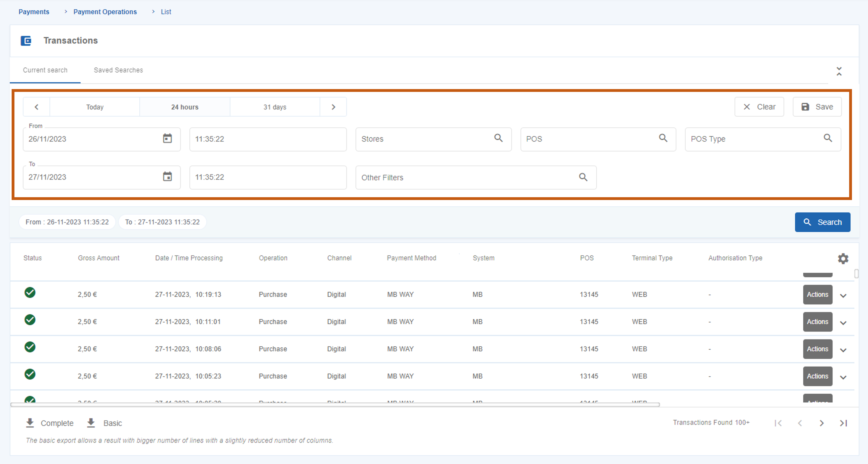Go to the last results page
The height and width of the screenshot is (464, 868).
pos(843,423)
